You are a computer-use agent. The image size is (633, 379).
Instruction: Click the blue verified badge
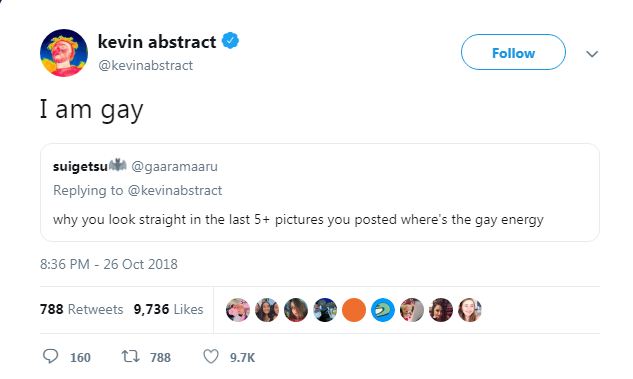(x=231, y=41)
